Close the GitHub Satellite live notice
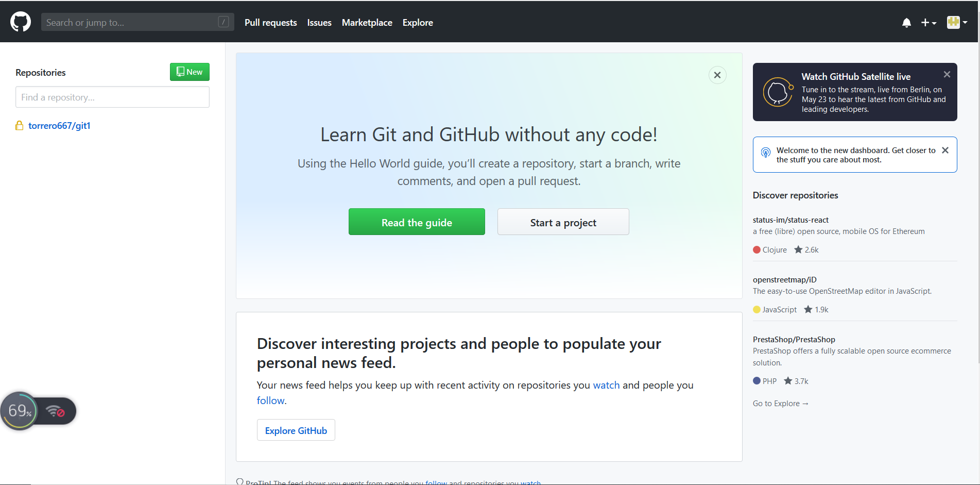This screenshot has width=980, height=485. coord(947,75)
